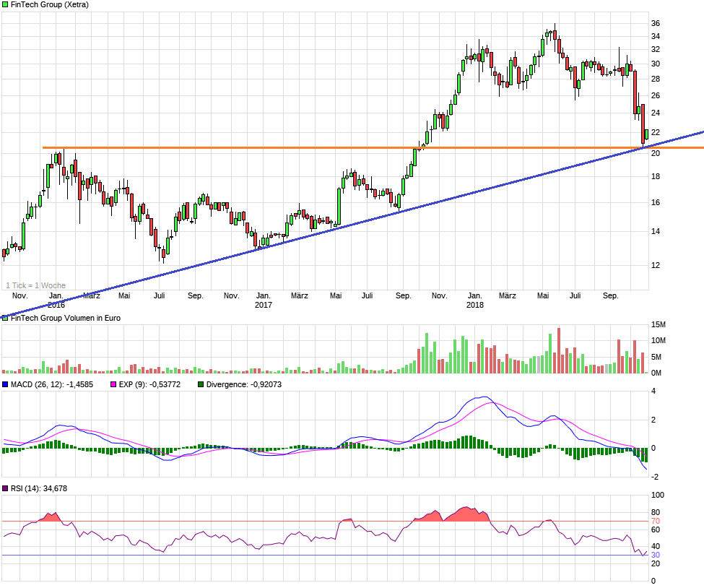Click the 'Sep.' label near chart end
The width and height of the screenshot is (704, 588).
[x=611, y=295]
